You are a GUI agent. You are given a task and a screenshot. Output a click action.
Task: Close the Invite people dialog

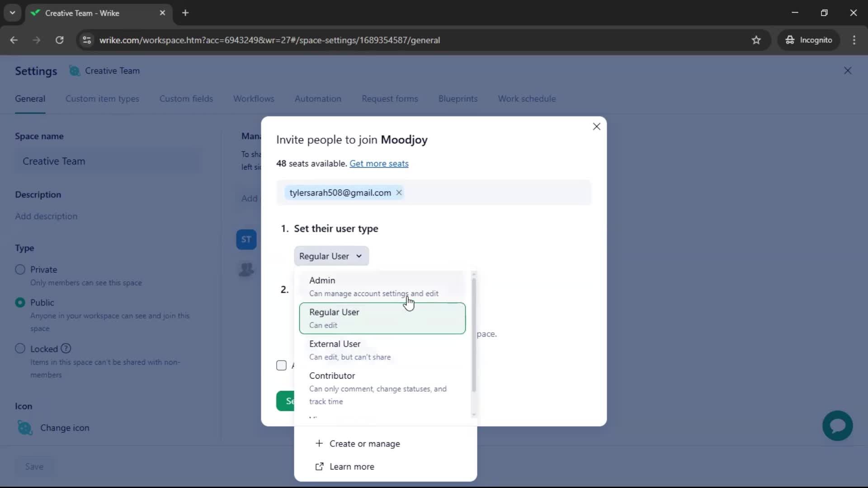click(596, 127)
